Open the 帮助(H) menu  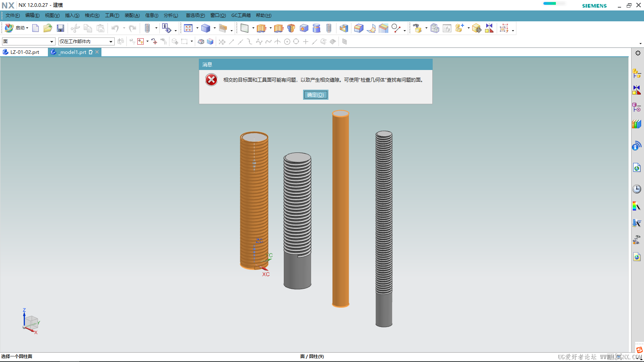pyautogui.click(x=264, y=15)
